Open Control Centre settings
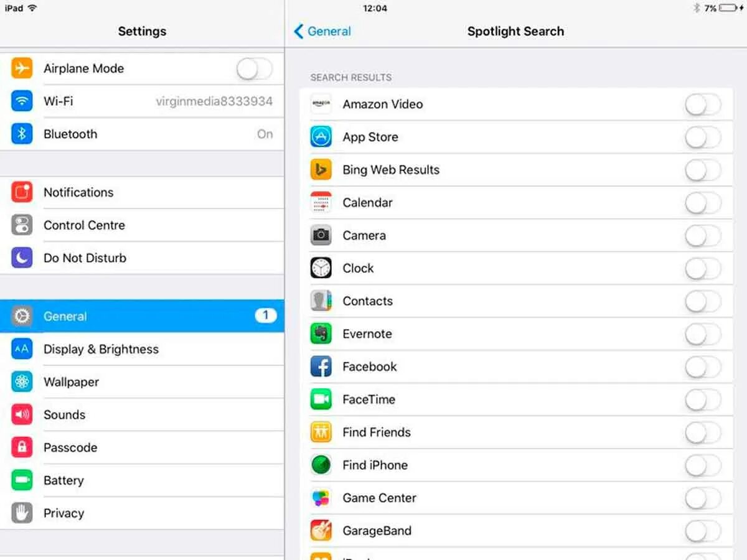The image size is (747, 560). click(x=142, y=225)
